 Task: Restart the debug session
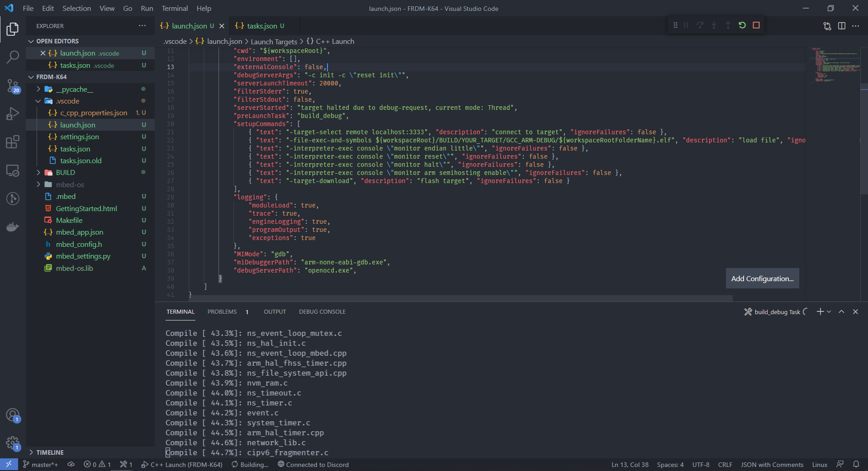coord(742,25)
